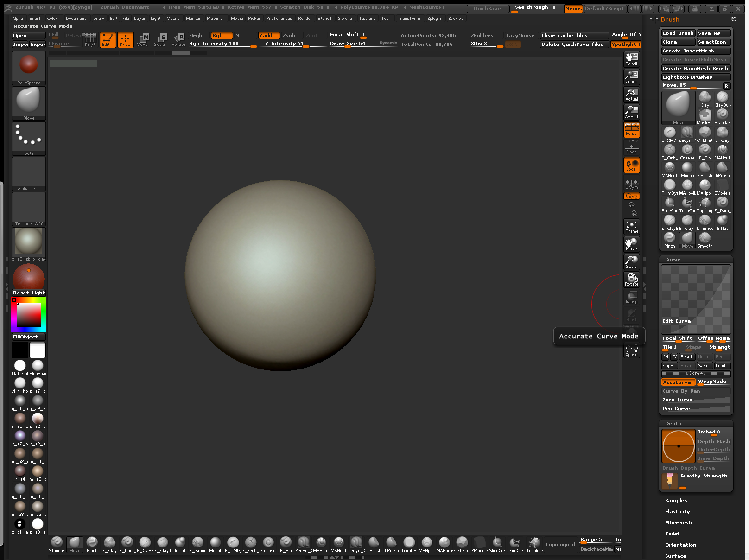Click the AAHalf view icon
This screenshot has height=560, width=749.
[x=631, y=112]
